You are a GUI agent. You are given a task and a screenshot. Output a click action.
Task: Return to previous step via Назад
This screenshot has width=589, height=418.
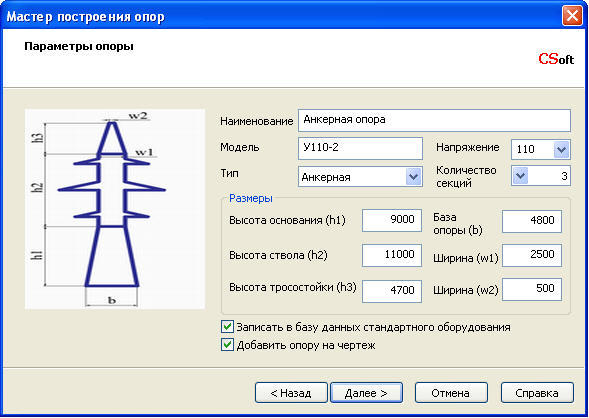point(291,393)
